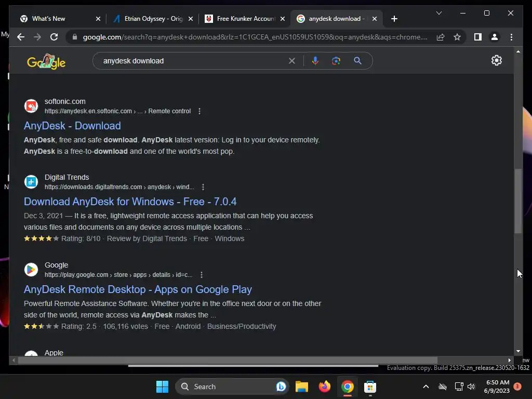The image size is (532, 399).
Task: Click the Digital Trends site name
Action: (67, 177)
